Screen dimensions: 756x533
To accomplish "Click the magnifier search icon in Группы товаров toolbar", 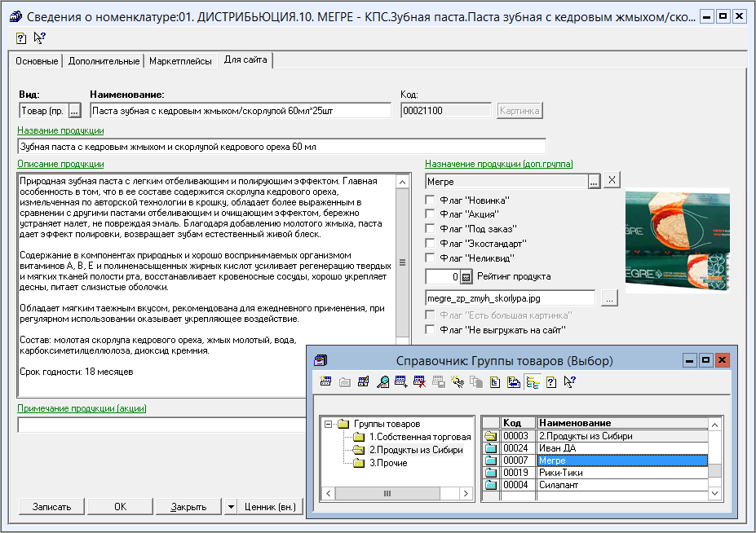I will click(x=382, y=381).
